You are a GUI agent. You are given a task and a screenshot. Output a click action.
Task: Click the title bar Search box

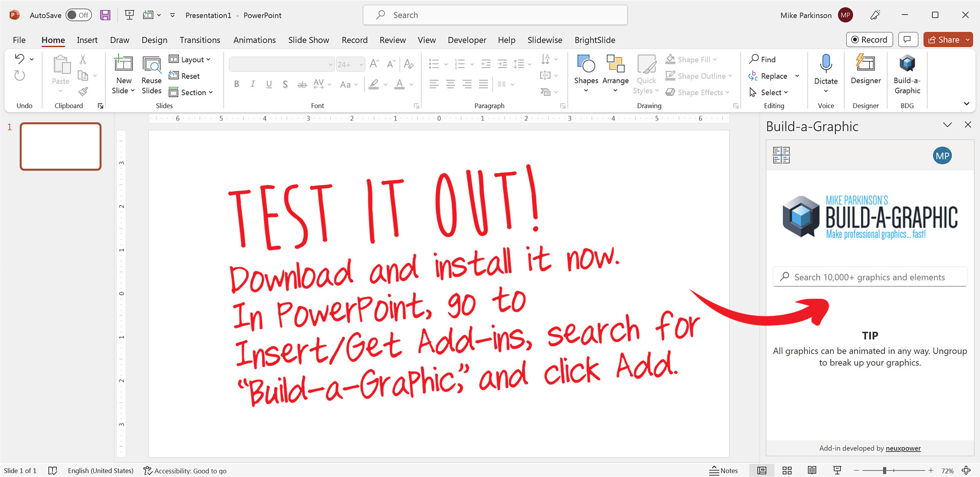[x=495, y=15]
